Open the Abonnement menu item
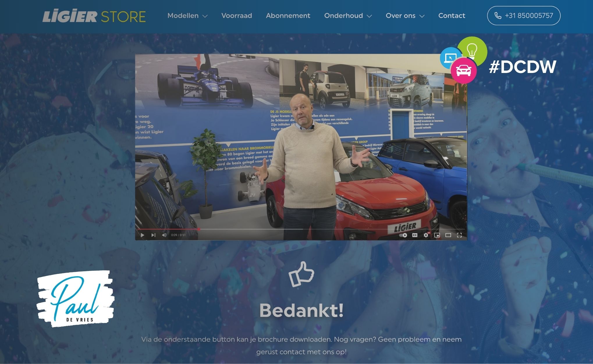 (x=288, y=16)
